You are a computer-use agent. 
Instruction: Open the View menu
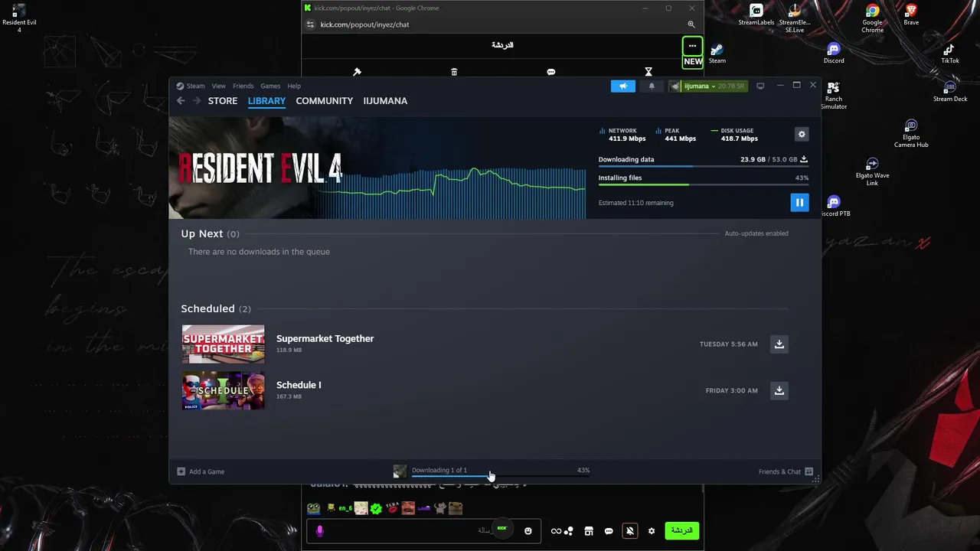218,86
